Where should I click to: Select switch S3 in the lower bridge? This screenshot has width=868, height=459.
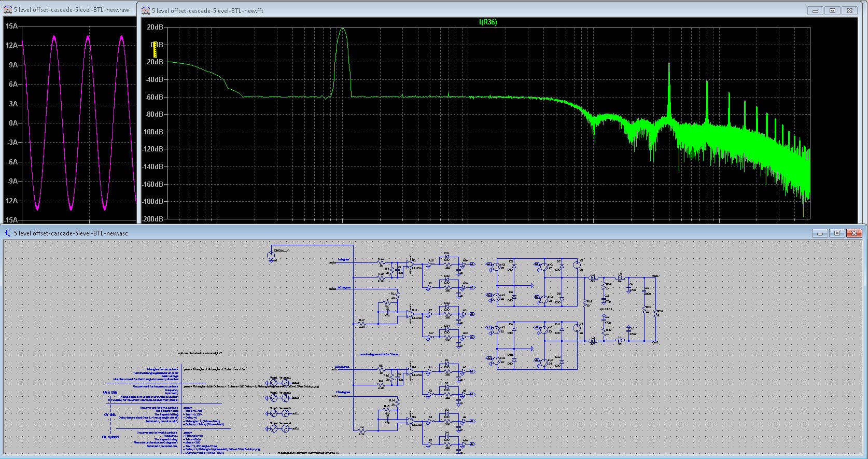tap(543, 330)
